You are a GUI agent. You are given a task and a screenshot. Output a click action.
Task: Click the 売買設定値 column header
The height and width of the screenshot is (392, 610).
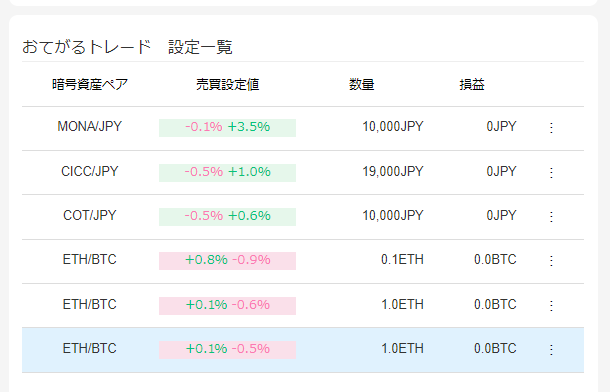228,84
